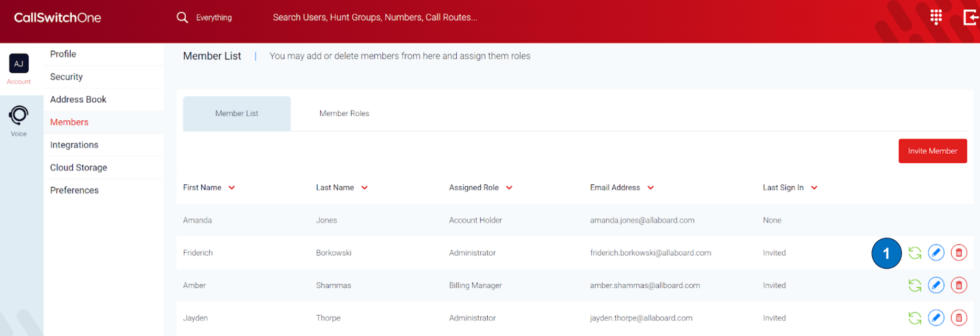
Task: Click the Borkowski last name cell
Action: pyautogui.click(x=333, y=253)
